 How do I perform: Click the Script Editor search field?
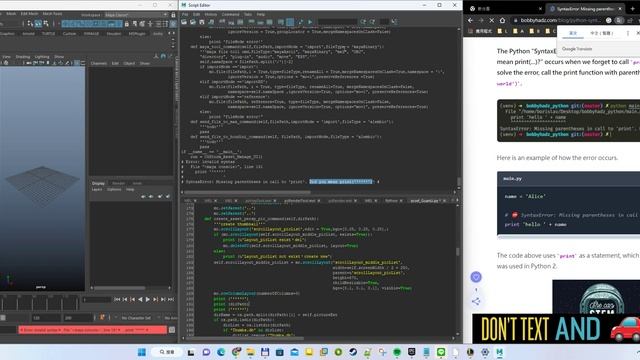click(x=338, y=22)
